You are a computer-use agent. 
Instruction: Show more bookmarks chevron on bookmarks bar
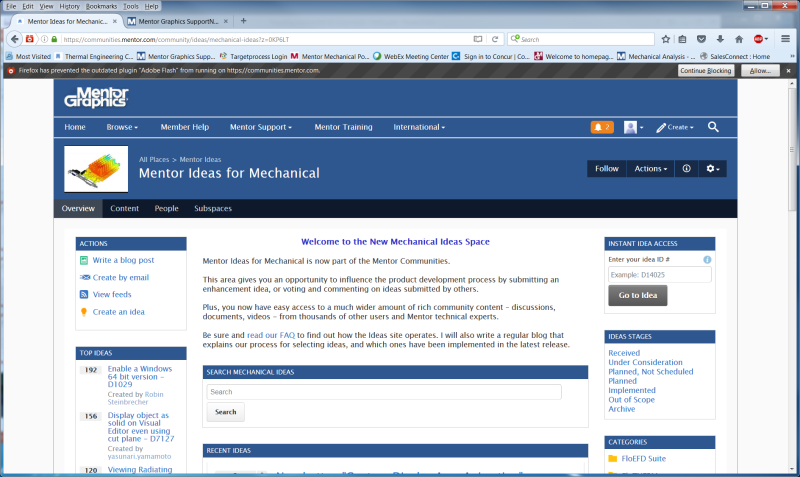point(792,56)
